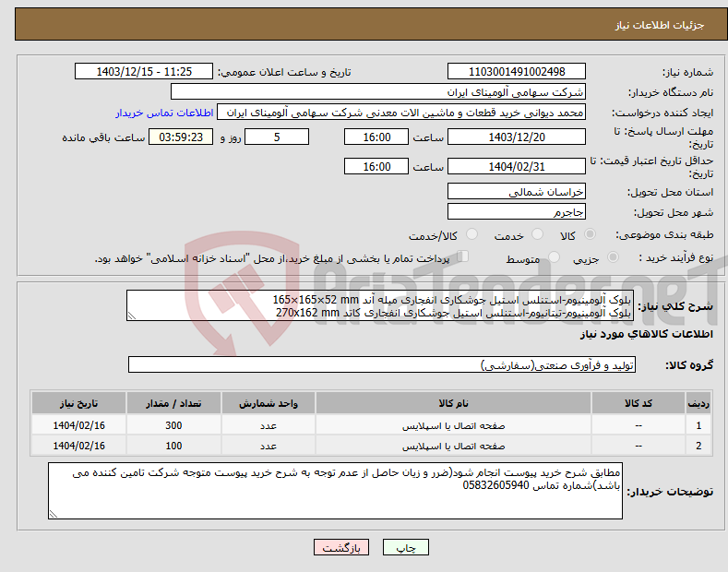Click the buyer organization name field
Image resolution: width=728 pixels, height=572 pixels.
tap(378, 91)
